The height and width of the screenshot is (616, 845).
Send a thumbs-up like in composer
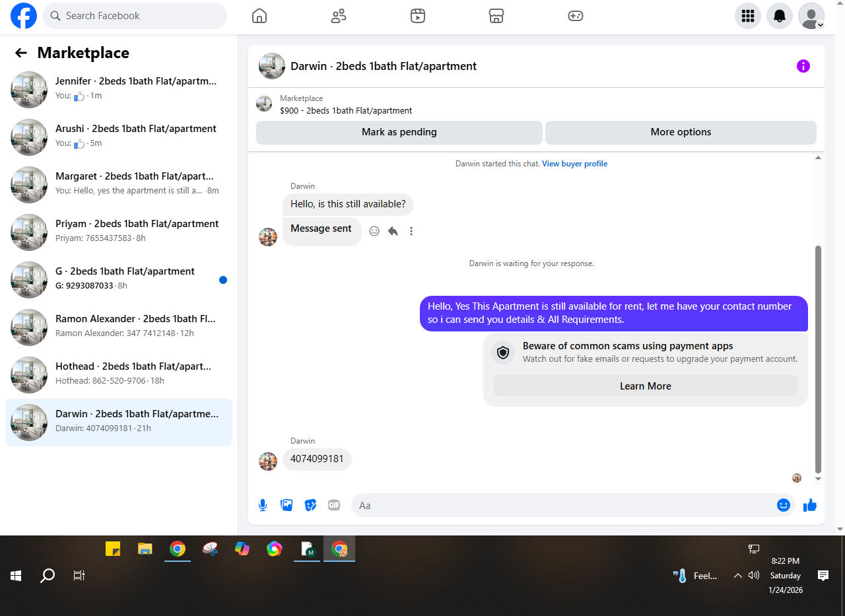(x=810, y=505)
